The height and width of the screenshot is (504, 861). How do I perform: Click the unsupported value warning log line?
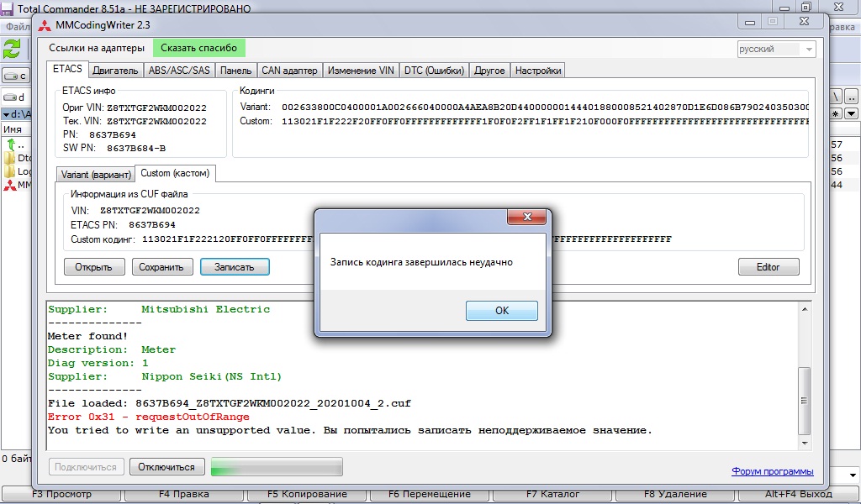[350, 431]
